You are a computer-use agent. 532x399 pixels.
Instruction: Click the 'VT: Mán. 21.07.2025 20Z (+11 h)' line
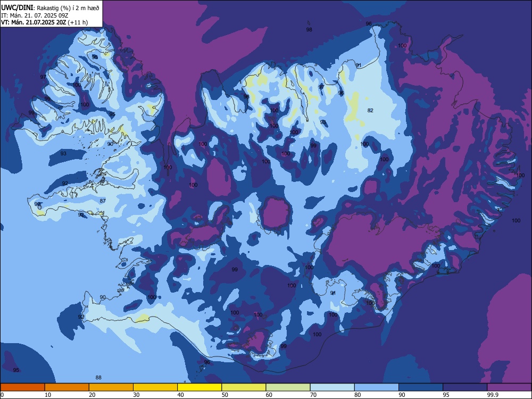(x=45, y=22)
